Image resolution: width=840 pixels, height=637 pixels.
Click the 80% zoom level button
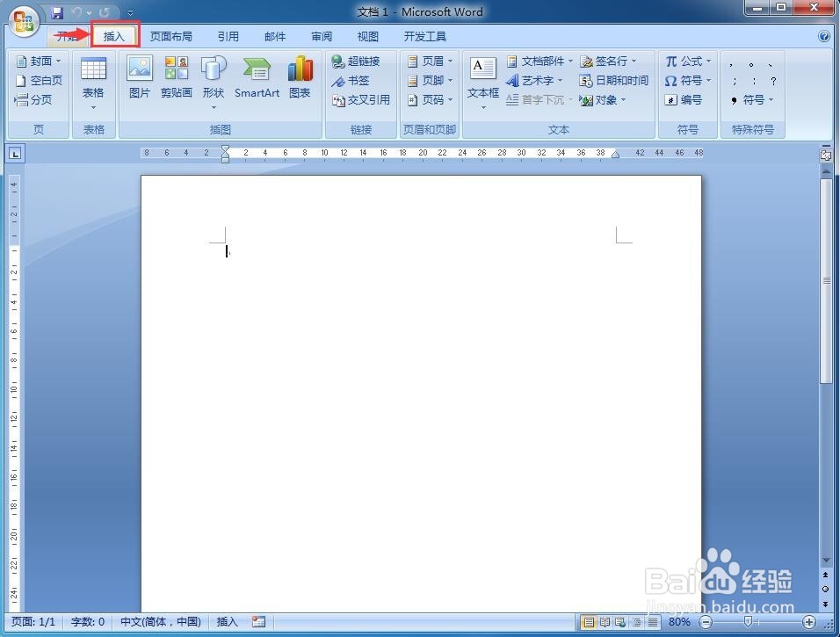point(679,622)
